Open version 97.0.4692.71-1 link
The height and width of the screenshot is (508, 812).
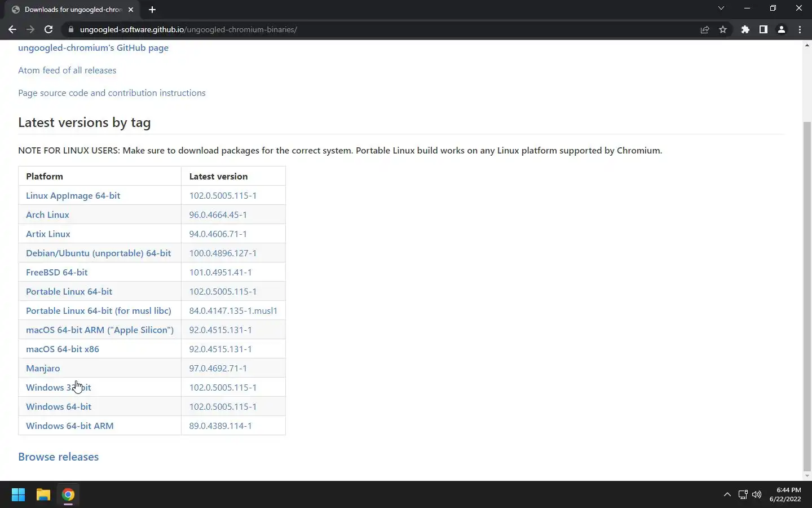[218, 369]
